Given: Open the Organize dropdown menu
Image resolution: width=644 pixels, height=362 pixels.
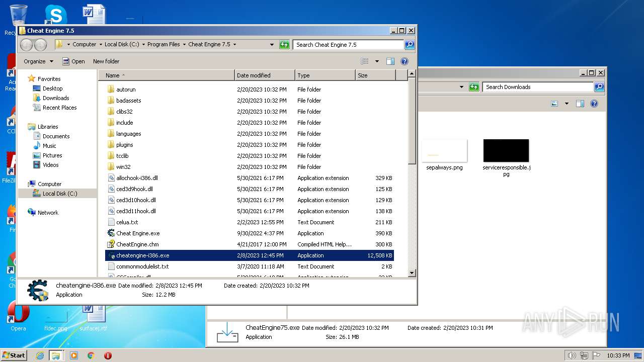Looking at the screenshot, I should click(38, 61).
